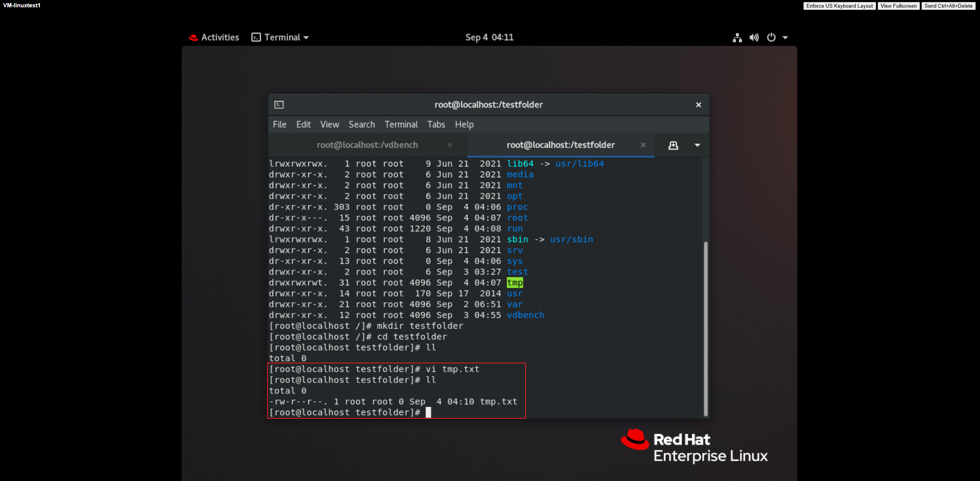Click the terminal title root@localhost:/testfolder
This screenshot has width=980, height=481.
click(x=488, y=105)
